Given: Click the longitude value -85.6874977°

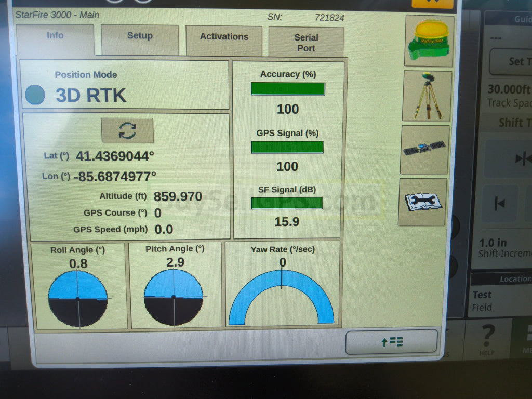Looking at the screenshot, I should (x=115, y=177).
